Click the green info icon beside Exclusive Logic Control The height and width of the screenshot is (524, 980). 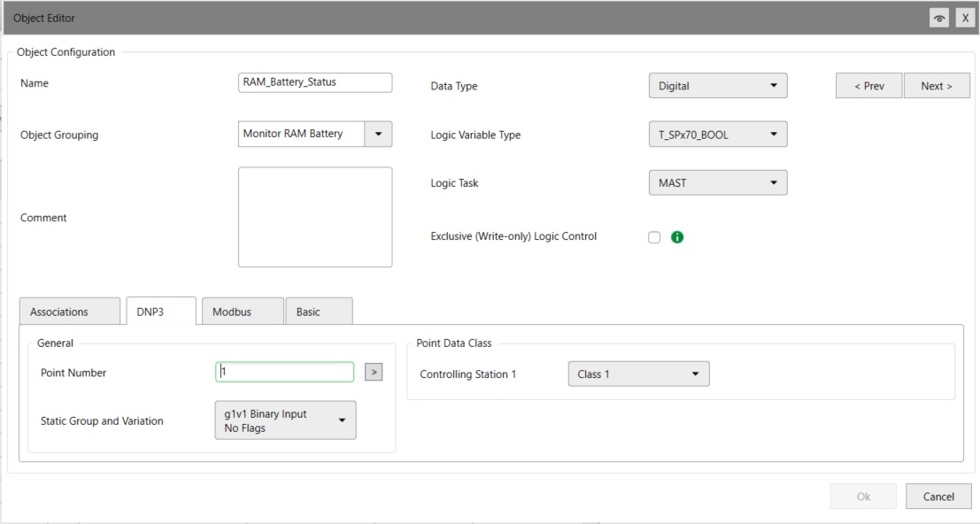coord(677,236)
